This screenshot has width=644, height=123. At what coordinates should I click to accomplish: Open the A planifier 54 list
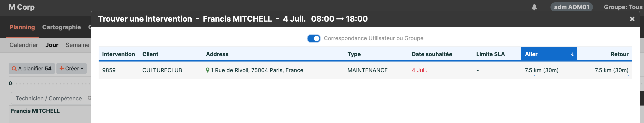(32, 69)
